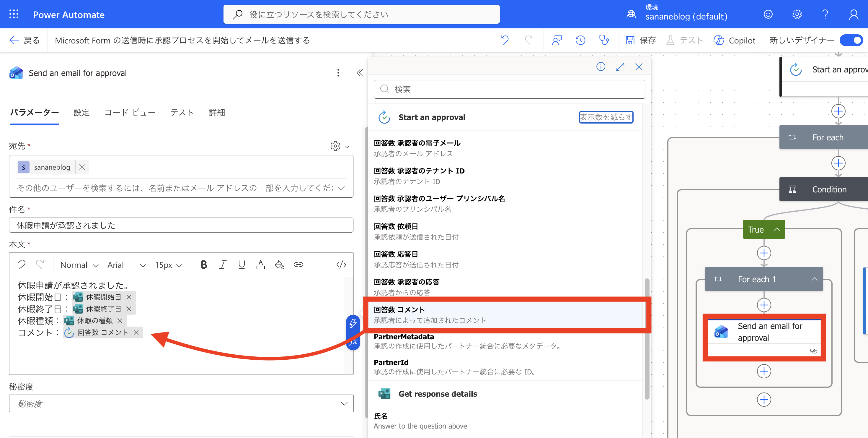868x438 pixels.
Task: Open the feedback comments icon in toolbar
Action: point(557,40)
